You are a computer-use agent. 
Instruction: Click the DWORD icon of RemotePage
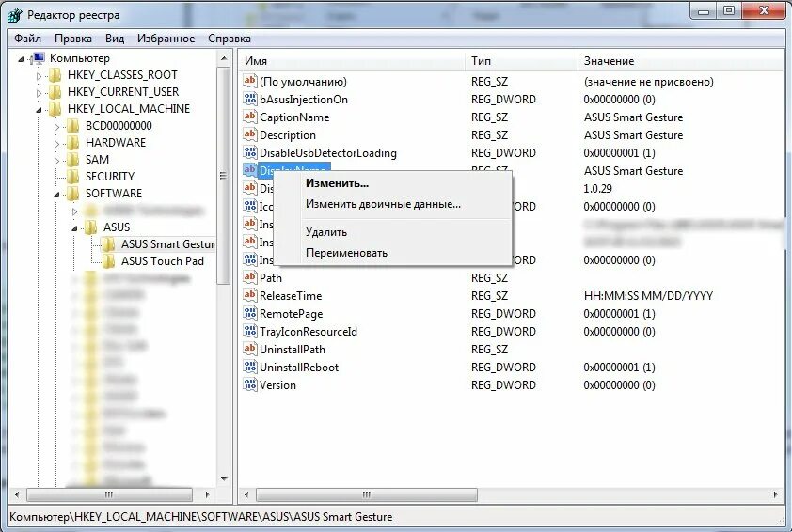point(250,313)
